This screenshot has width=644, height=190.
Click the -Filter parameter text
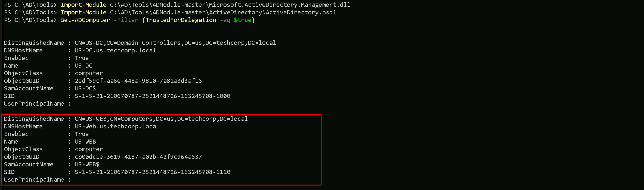126,20
